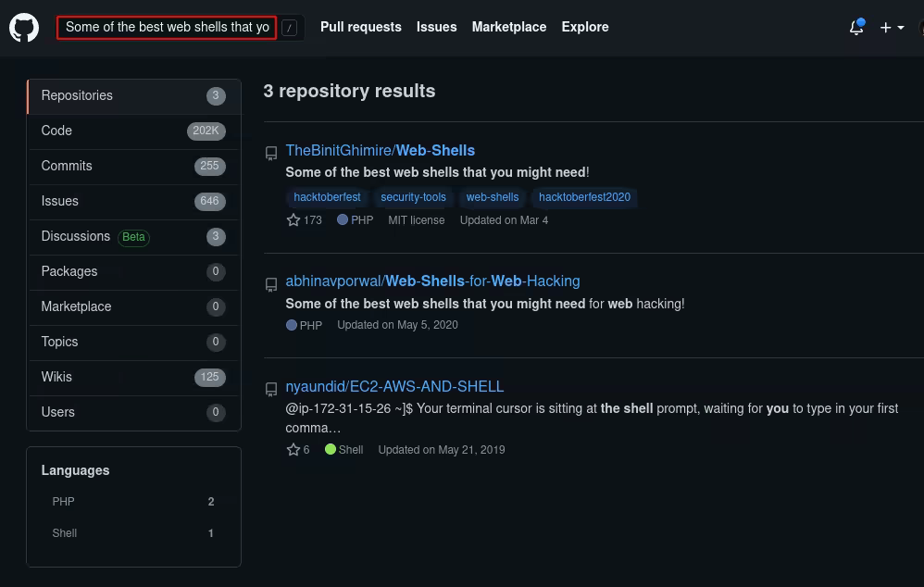Viewport: 924px width, 587px height.
Task: Click the GitHub Octocat logo
Action: 24,28
